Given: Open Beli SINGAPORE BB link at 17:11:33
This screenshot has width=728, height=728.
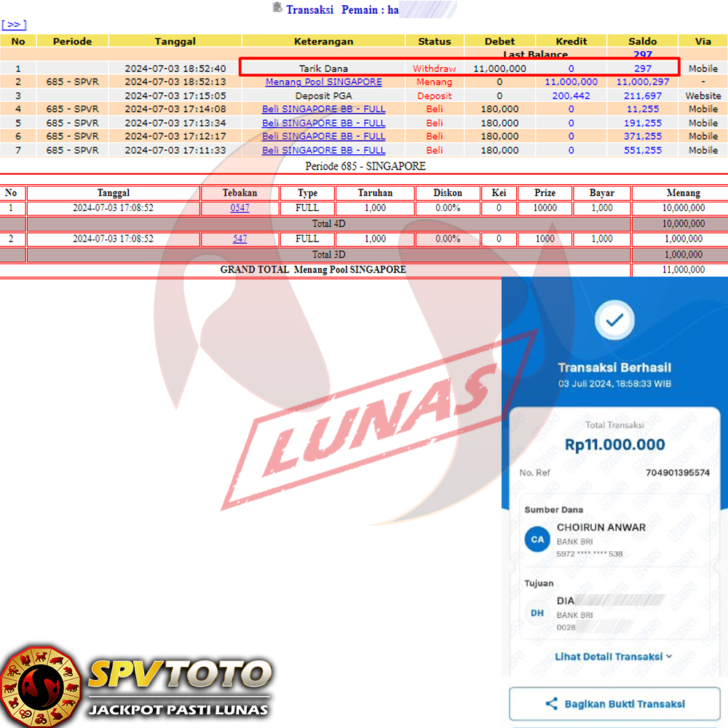Looking at the screenshot, I should pyautogui.click(x=323, y=150).
